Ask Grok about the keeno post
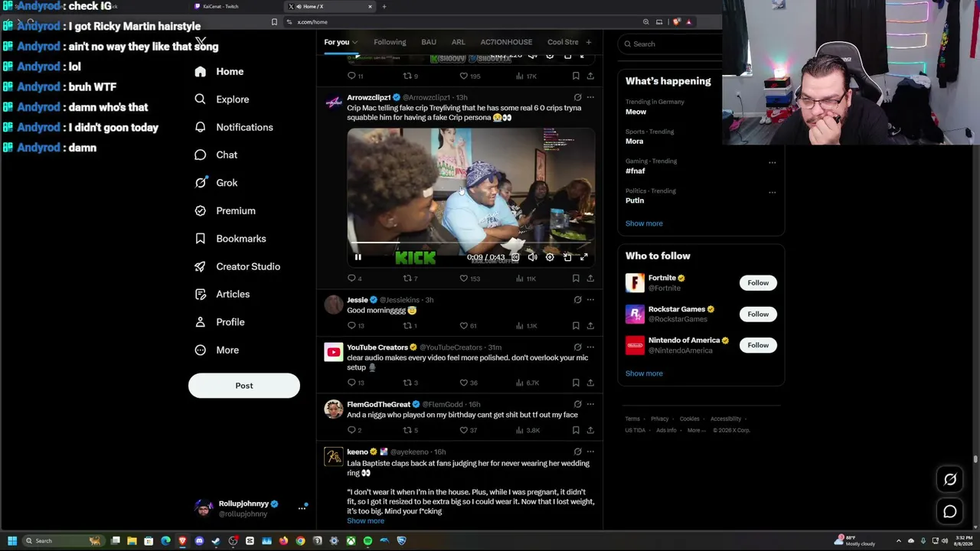The image size is (980, 551). [577, 452]
